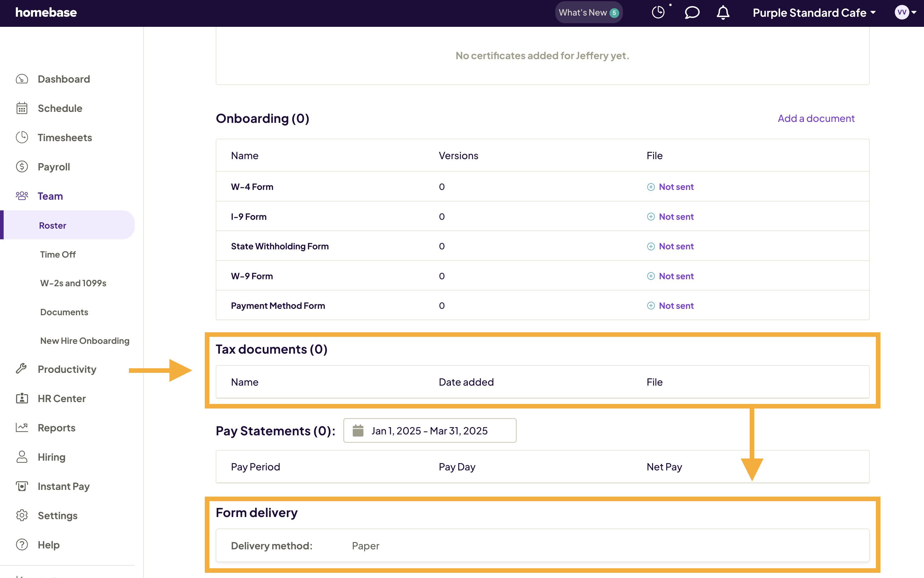Image resolution: width=924 pixels, height=578 pixels.
Task: Open the What's New announcements button
Action: [588, 12]
